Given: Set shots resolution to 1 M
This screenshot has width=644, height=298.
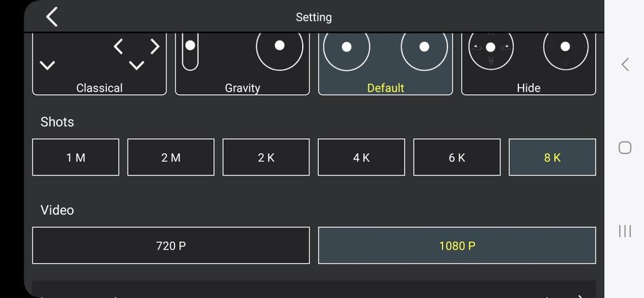Looking at the screenshot, I should pyautogui.click(x=75, y=157).
